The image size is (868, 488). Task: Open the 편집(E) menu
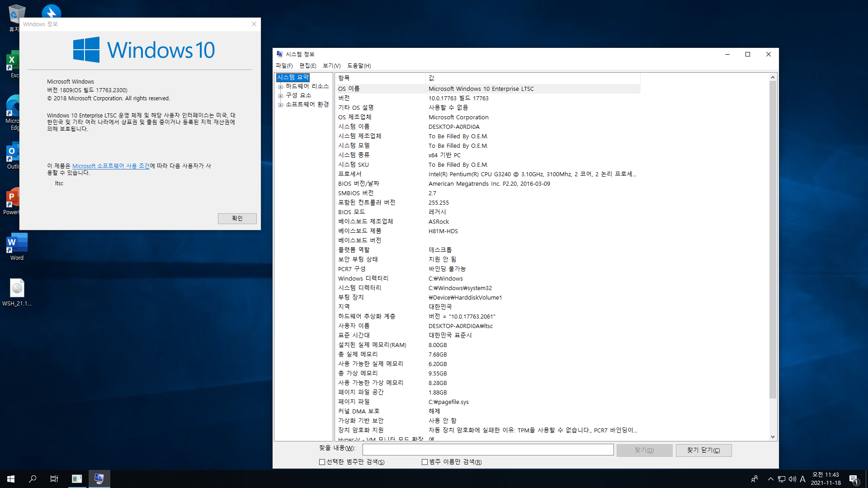pyautogui.click(x=308, y=66)
